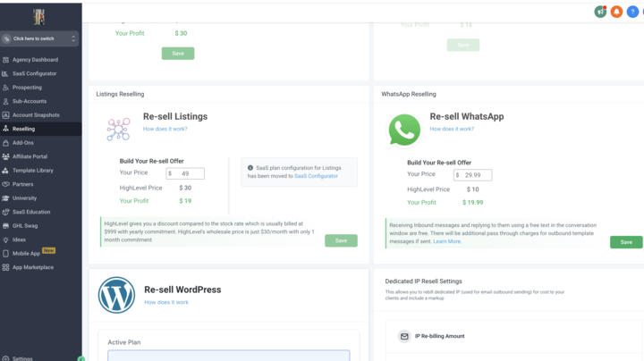Save the Listings re-sell offer
The image size is (644, 361).
click(341, 240)
